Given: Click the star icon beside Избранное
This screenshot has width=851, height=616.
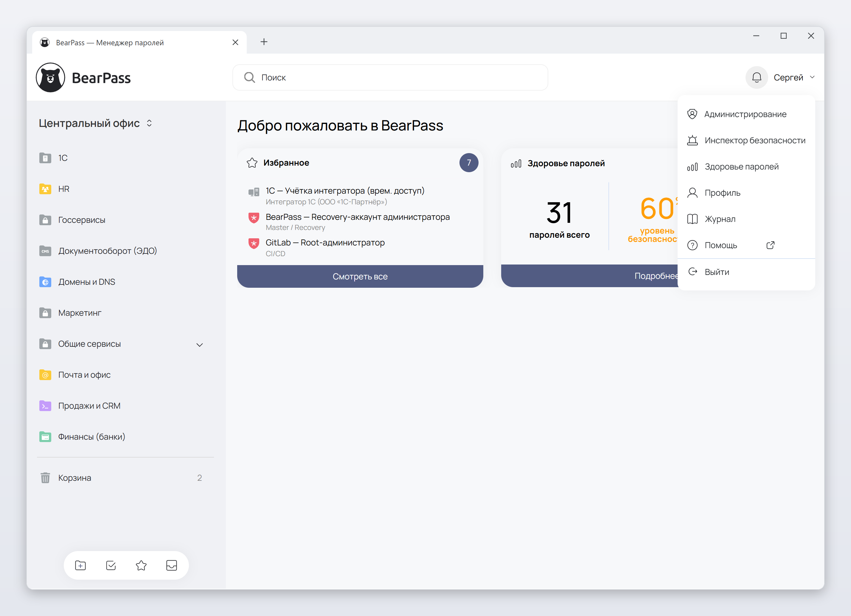Looking at the screenshot, I should pos(252,162).
